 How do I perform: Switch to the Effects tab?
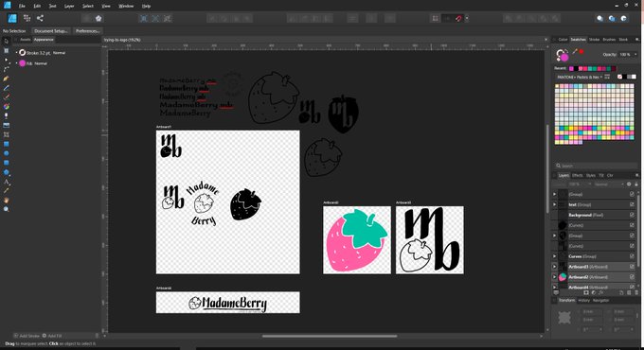point(578,175)
